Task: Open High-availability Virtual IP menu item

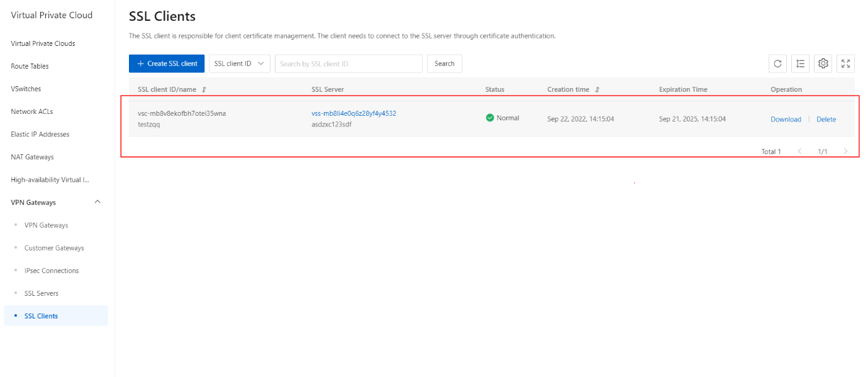Action: point(50,179)
